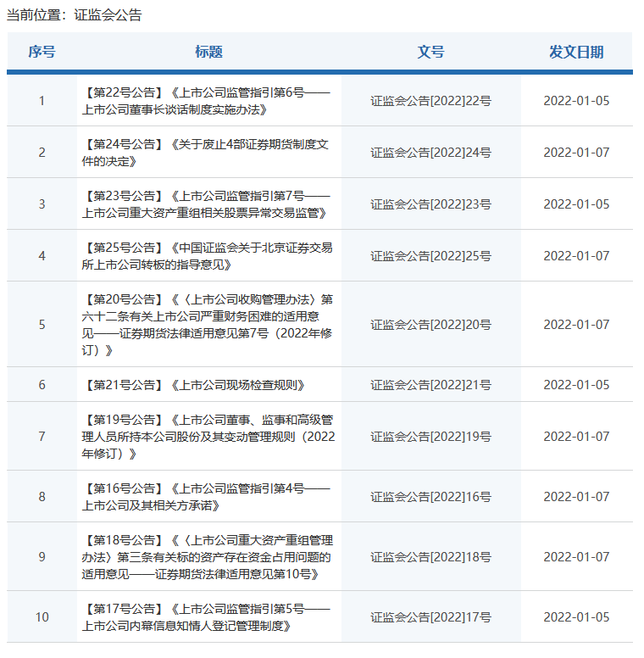Select document number 证监会公告[2022]24号

[x=431, y=153]
